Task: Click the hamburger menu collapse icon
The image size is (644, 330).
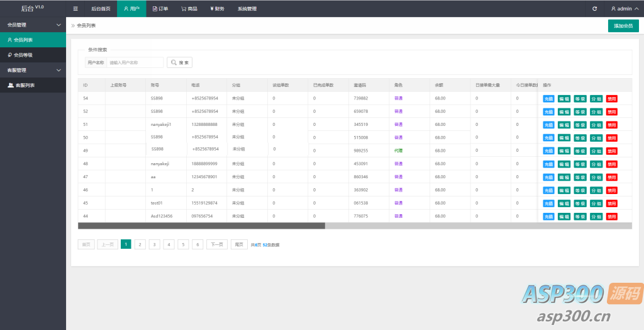Action: pos(75,9)
